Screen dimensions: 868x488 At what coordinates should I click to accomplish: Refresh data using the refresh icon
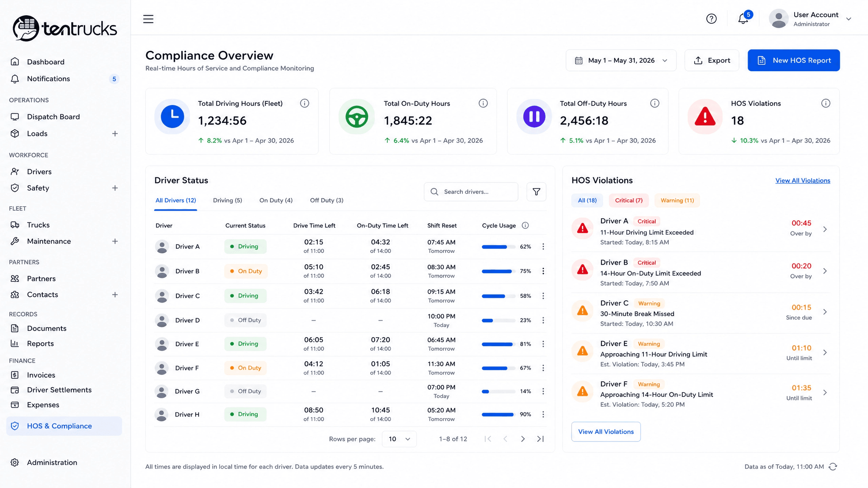[x=833, y=467]
